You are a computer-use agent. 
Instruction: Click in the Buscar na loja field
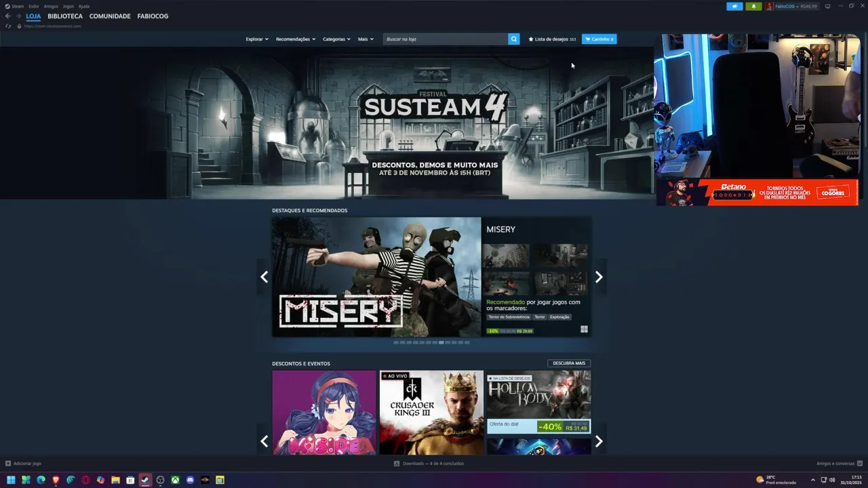pyautogui.click(x=446, y=39)
